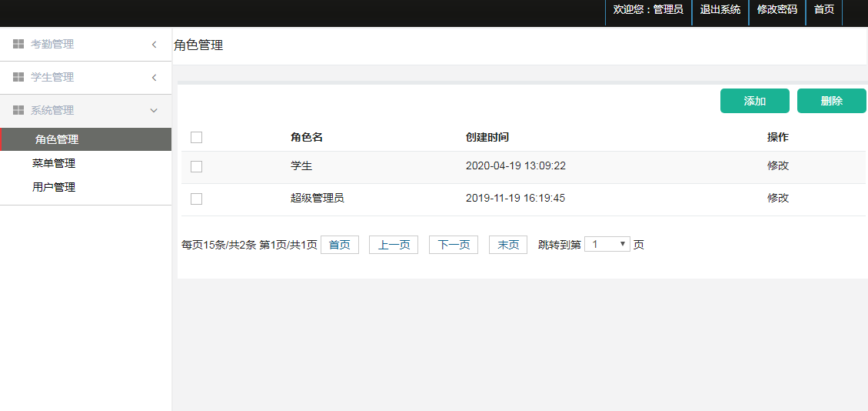Open the 跳转到第 page number dropdown
The image size is (868, 411).
click(x=607, y=244)
